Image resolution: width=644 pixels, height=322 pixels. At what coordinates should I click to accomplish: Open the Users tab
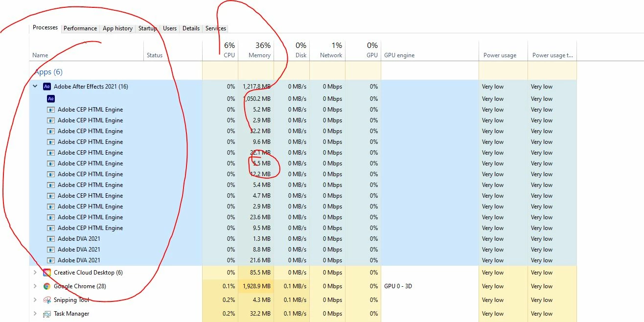click(170, 28)
